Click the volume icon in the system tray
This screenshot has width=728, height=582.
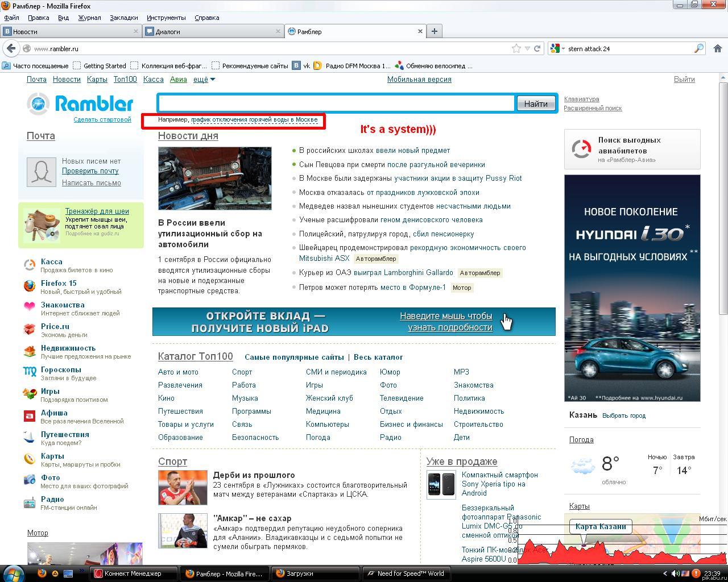tap(675, 573)
